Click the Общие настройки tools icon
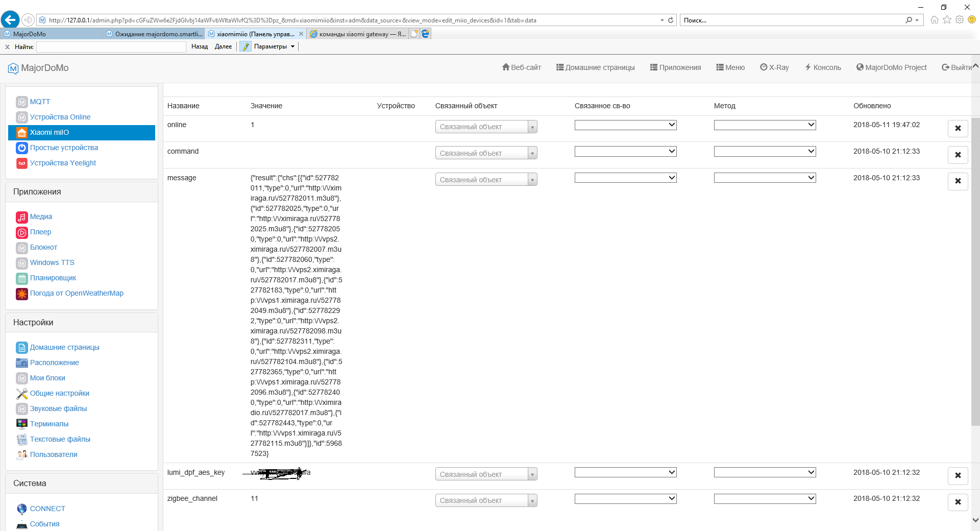Image resolution: width=980 pixels, height=531 pixels. 22,394
